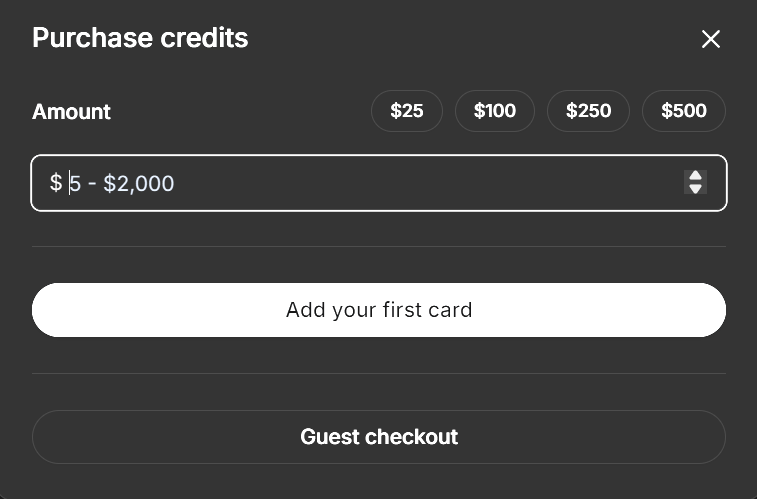Choose Guest checkout
This screenshot has width=757, height=499.
pos(379,437)
